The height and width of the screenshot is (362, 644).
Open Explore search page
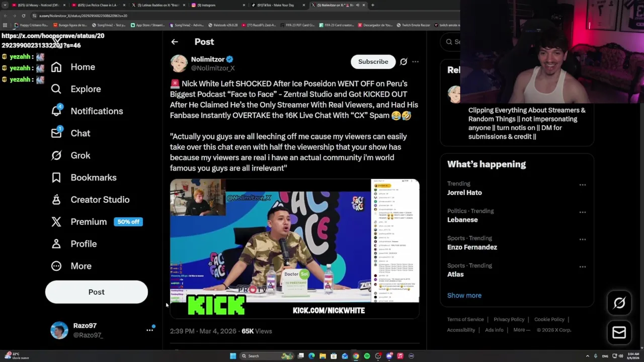[x=76, y=89]
